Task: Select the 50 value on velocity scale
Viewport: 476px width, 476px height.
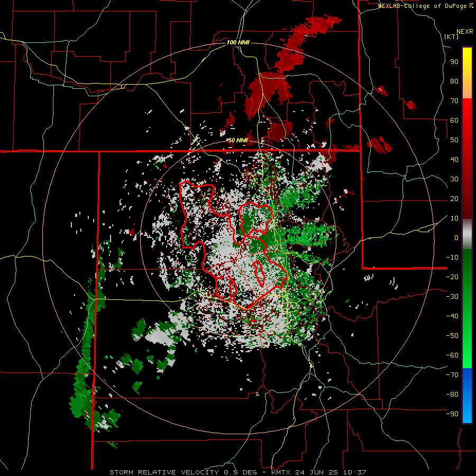Action: [454, 140]
